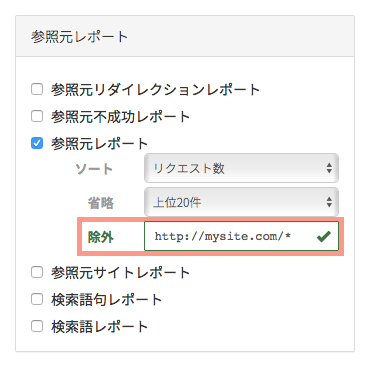The height and width of the screenshot is (368, 370).
Task: Click the 除外 field containing http://mysite.com/*
Action: [x=241, y=236]
